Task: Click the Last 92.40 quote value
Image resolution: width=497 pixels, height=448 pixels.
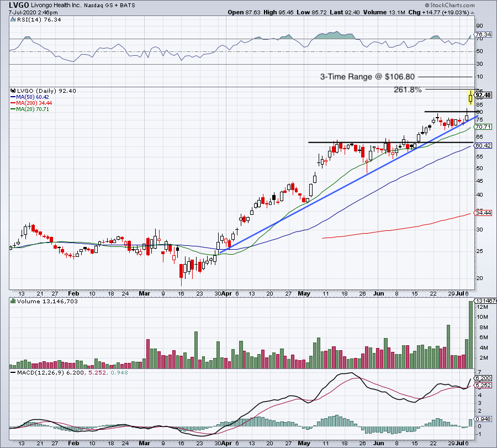Action: coord(345,12)
